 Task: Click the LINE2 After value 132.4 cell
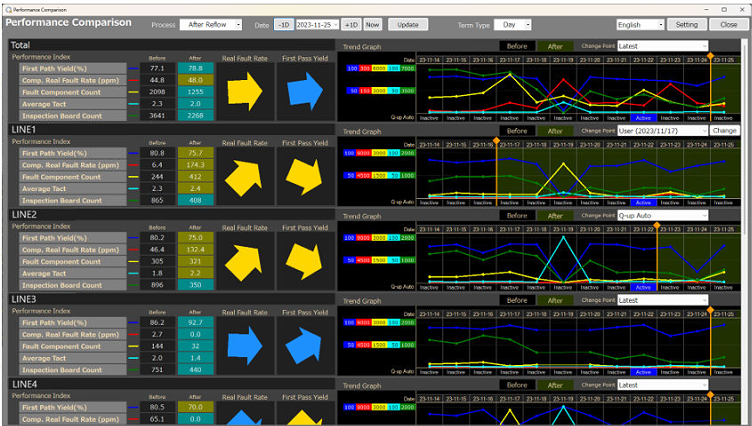[x=195, y=249]
